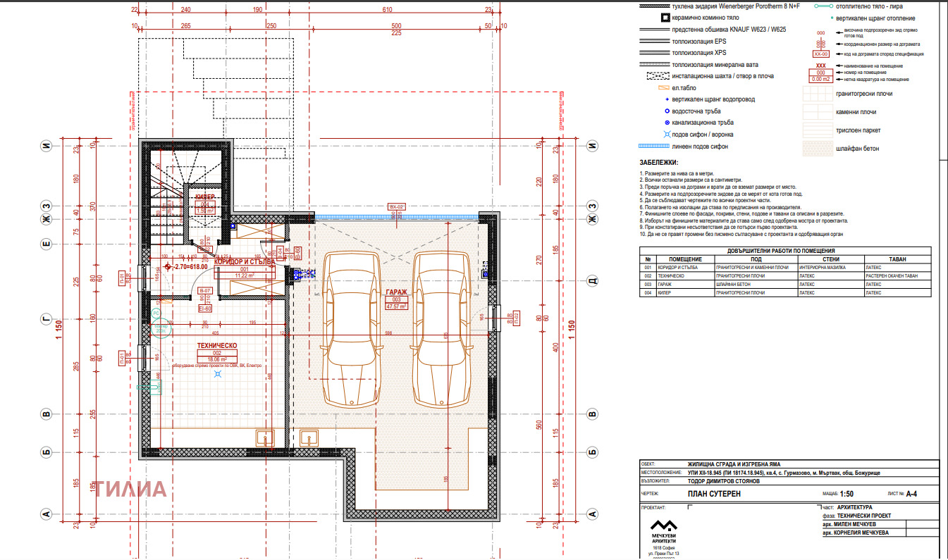Click grid axis bubble И on left side
948x560 pixels.
pos(47,146)
